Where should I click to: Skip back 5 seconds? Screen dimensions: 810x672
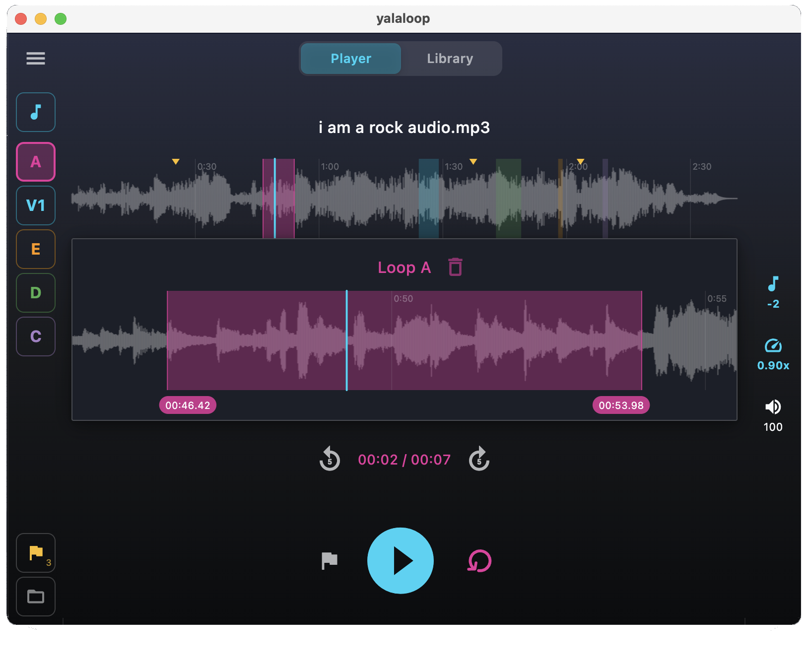point(329,459)
